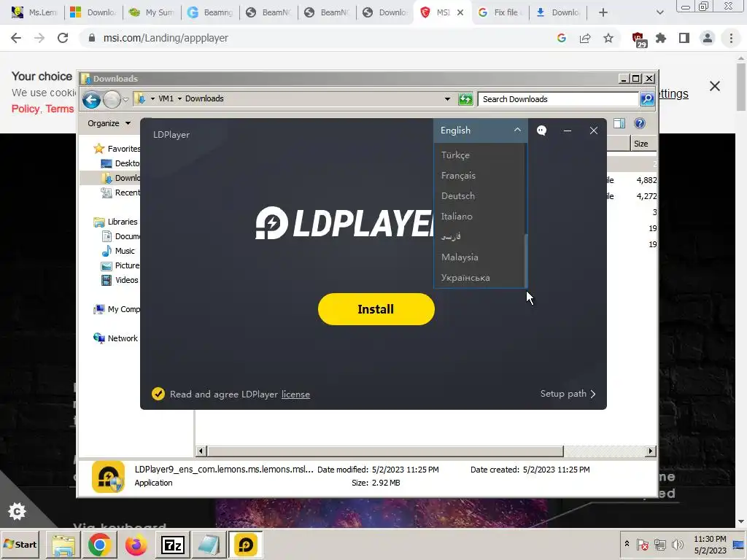This screenshot has height=560, width=747.
Task: Click Chrome back navigation arrow
Action: pyautogui.click(x=16, y=38)
